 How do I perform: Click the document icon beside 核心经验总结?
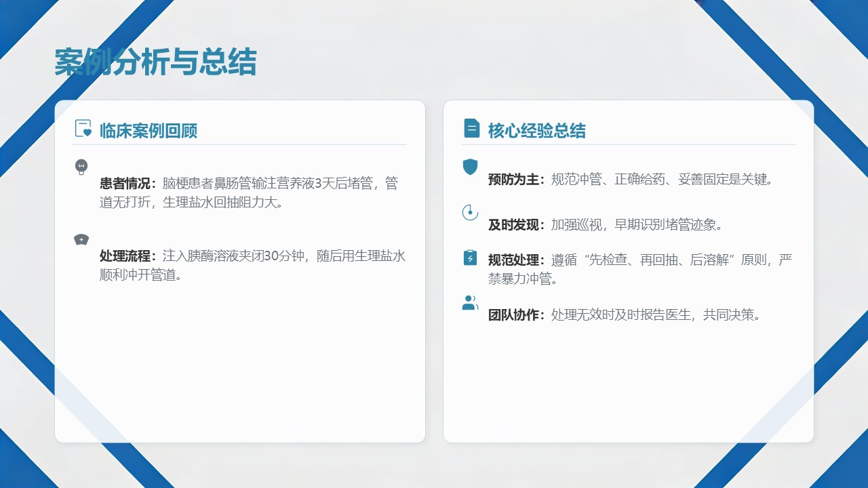coord(471,128)
